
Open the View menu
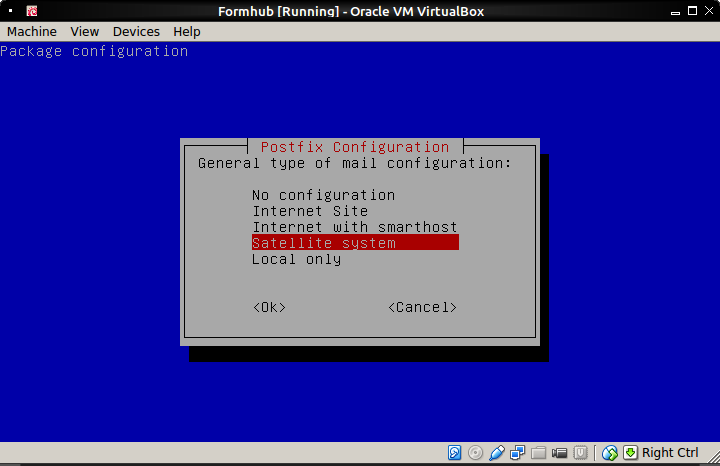pos(84,31)
